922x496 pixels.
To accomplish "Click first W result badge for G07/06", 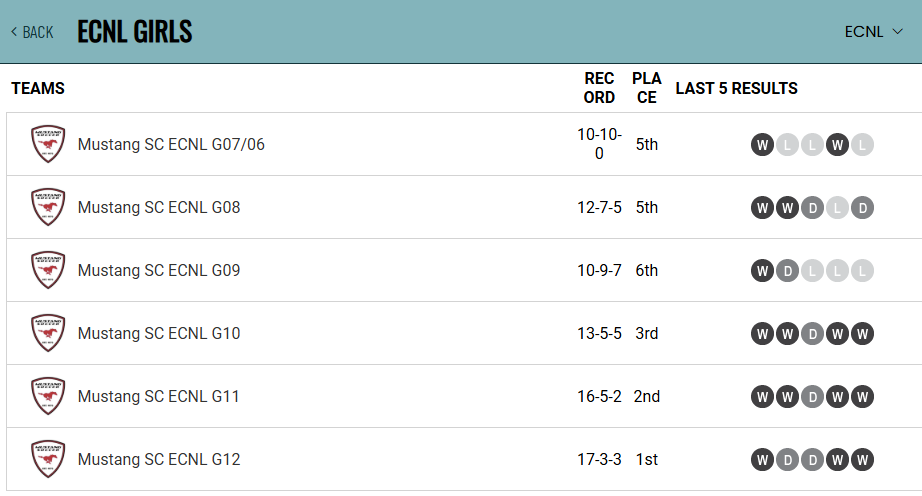I will [x=762, y=145].
